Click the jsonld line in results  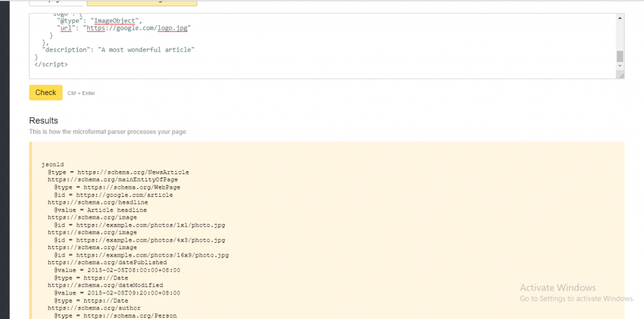coord(53,165)
